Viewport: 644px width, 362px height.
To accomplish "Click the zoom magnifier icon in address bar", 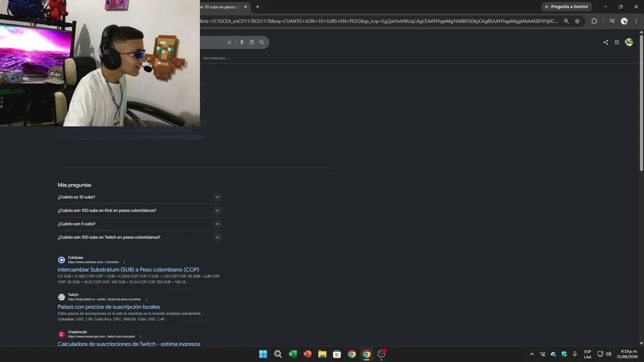I will [567, 21].
